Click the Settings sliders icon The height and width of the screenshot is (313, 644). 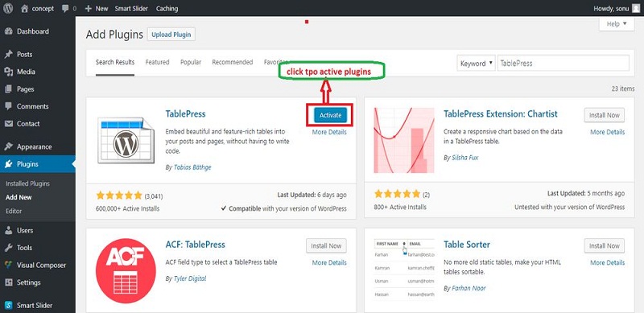pyautogui.click(x=9, y=282)
